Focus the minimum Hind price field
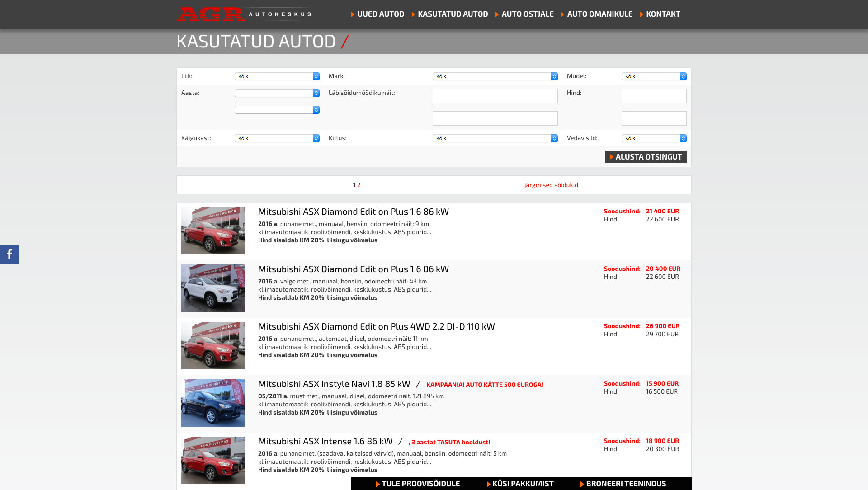This screenshot has width=868, height=490. click(654, 96)
